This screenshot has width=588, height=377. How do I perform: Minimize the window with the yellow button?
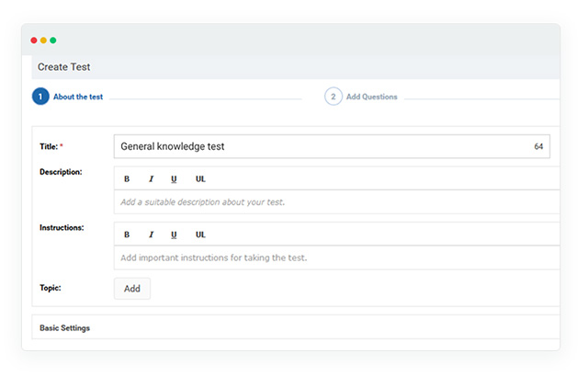pyautogui.click(x=43, y=40)
